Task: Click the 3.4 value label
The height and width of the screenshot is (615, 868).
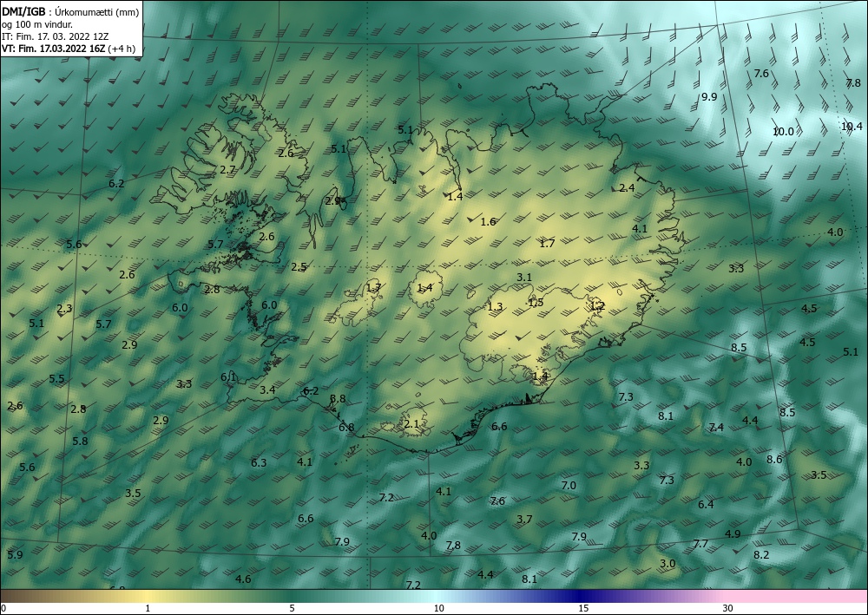Action: tap(267, 390)
